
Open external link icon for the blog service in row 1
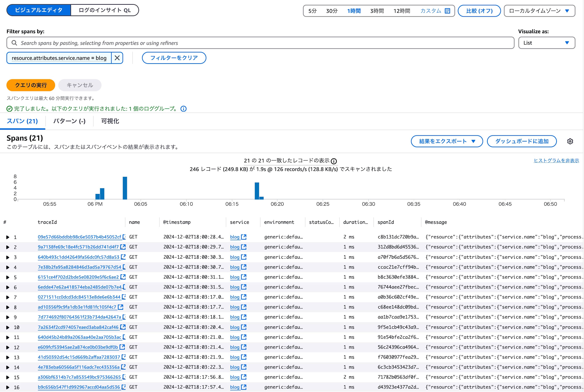pos(244,237)
